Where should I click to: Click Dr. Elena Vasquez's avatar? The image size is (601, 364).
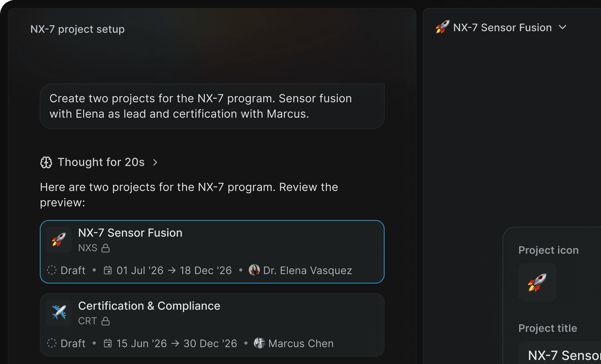[254, 270]
